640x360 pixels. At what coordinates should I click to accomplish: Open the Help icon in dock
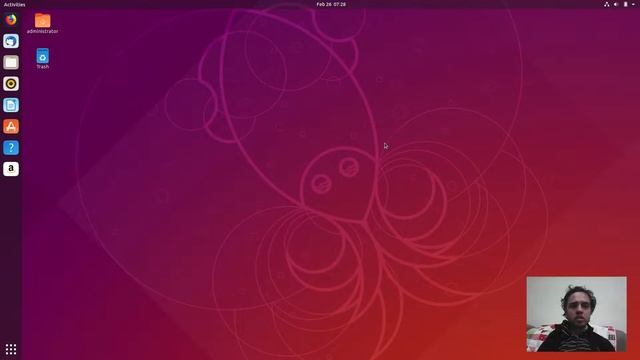(x=11, y=148)
